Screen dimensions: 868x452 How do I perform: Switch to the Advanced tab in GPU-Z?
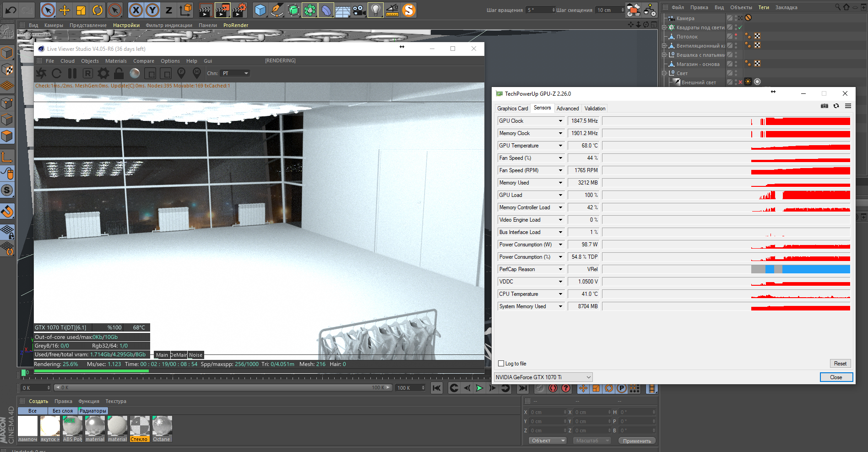(568, 109)
